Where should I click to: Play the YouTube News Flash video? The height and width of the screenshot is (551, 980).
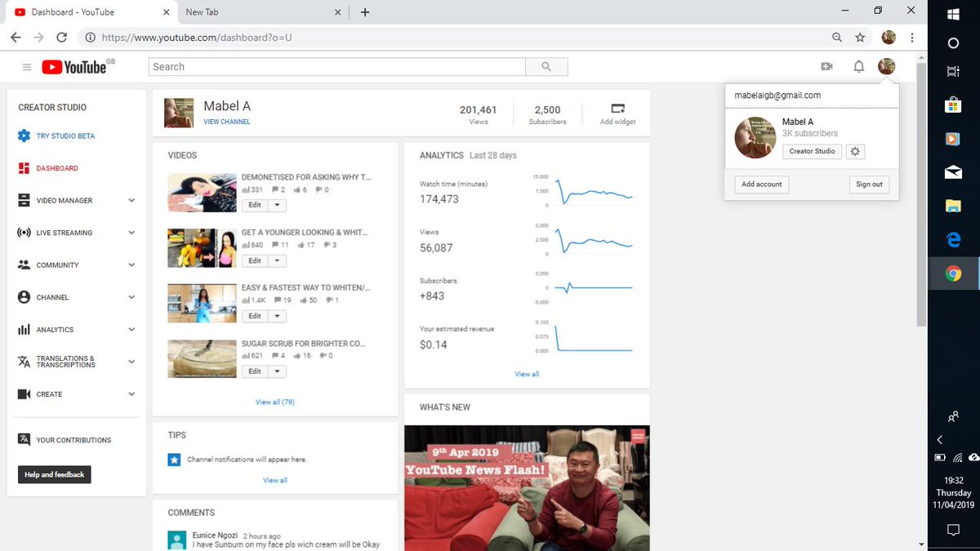[x=527, y=487]
